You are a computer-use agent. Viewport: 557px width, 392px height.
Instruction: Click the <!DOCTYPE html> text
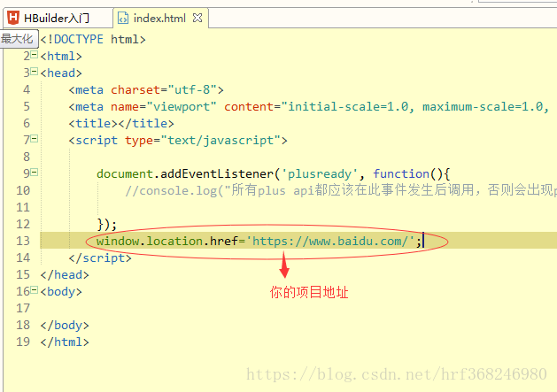(x=93, y=39)
